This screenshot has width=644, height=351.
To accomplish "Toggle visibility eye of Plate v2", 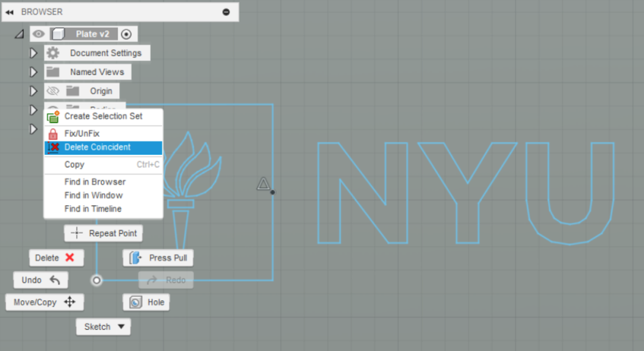I will coord(38,34).
